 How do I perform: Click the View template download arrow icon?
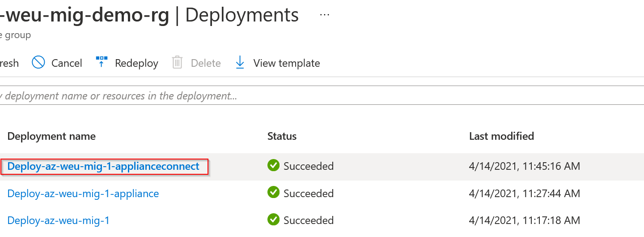[x=240, y=63]
